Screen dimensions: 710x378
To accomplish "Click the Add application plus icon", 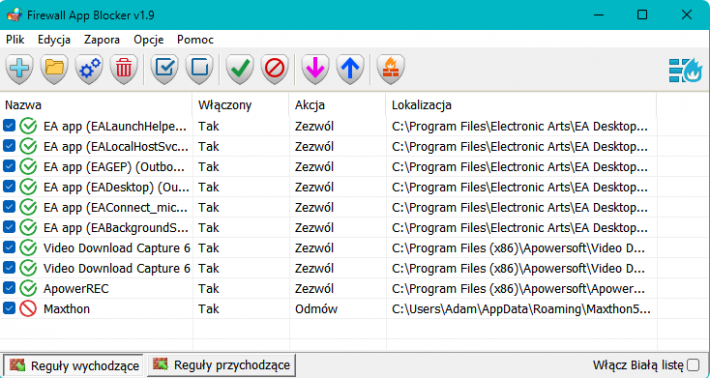I will [x=19, y=69].
